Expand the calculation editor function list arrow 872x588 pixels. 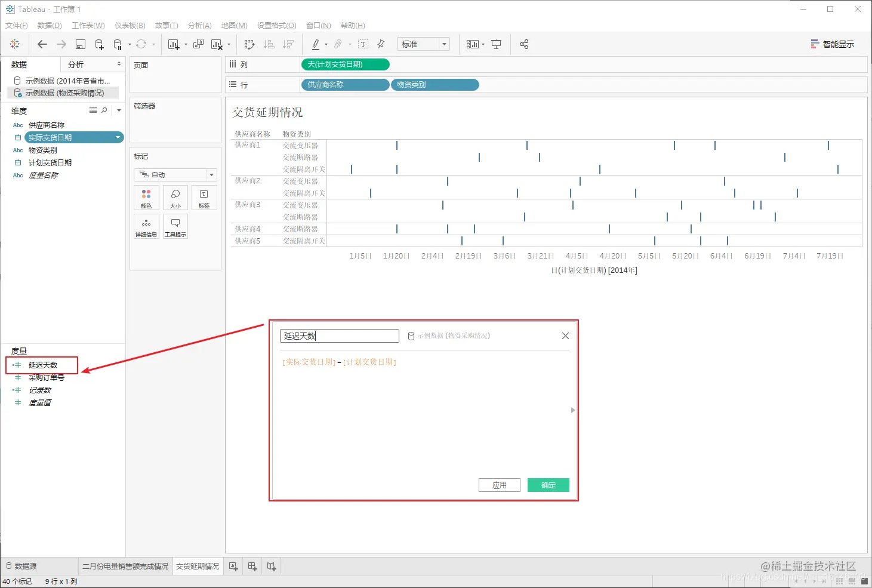tap(573, 410)
